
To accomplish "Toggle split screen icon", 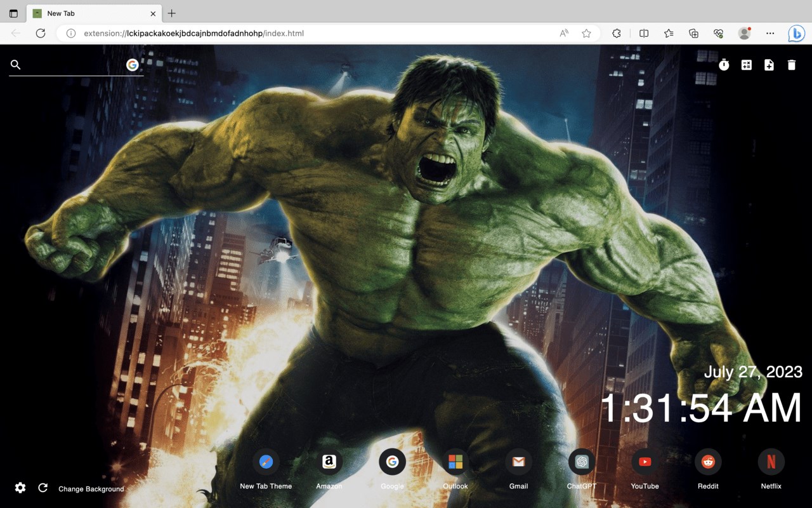I will (644, 33).
